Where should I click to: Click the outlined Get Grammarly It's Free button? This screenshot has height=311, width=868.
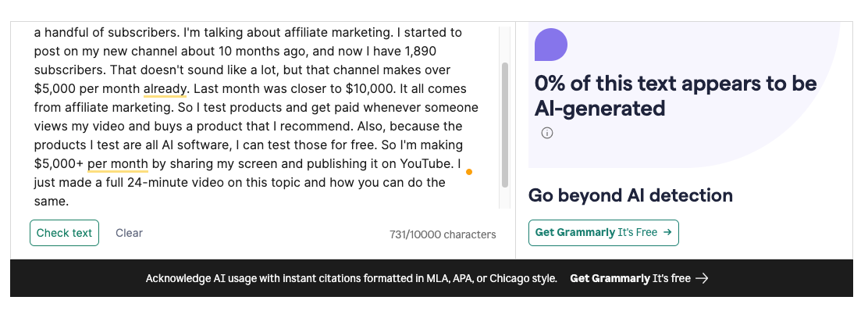point(603,233)
